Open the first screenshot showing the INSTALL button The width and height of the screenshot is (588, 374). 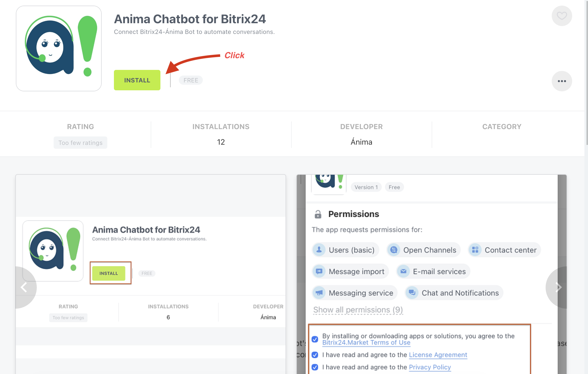coord(151,255)
